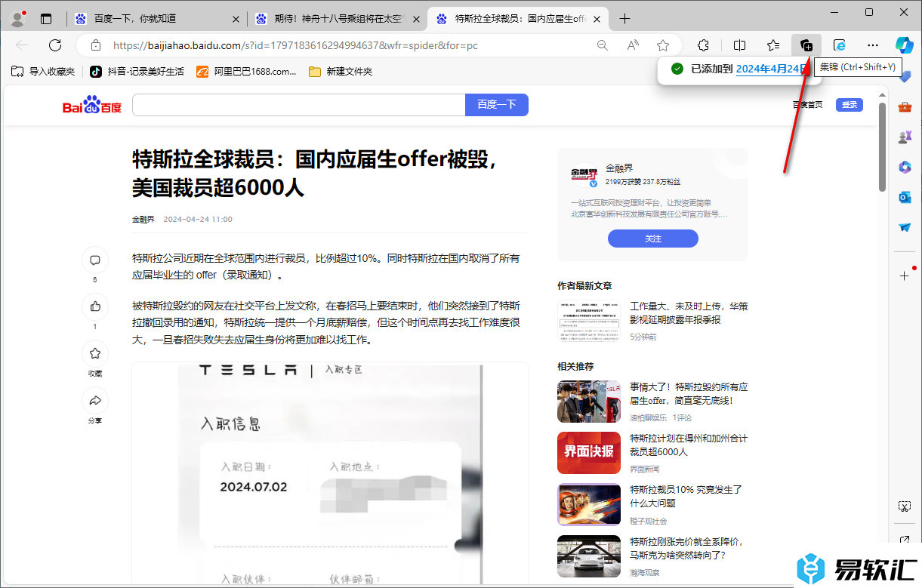Screen dimensions: 922x588
Task: Open 导入收藏夹 bookmark item
Action: (43, 72)
